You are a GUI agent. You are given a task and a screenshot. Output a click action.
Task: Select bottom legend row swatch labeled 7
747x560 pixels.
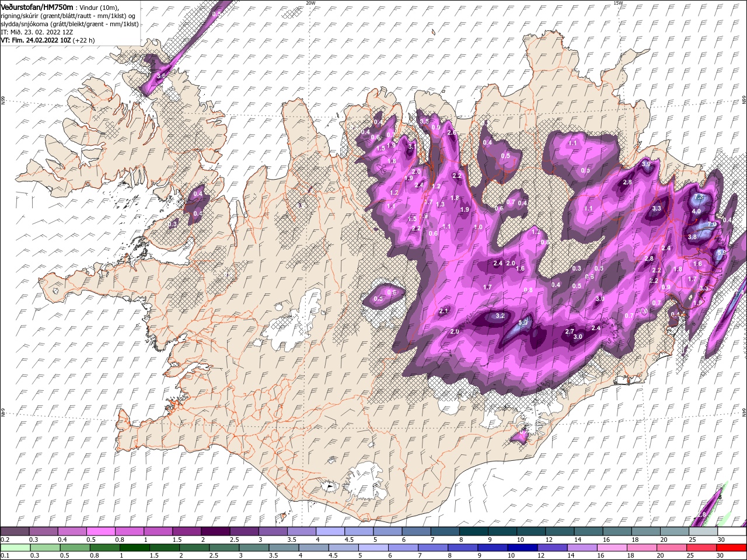(433, 548)
